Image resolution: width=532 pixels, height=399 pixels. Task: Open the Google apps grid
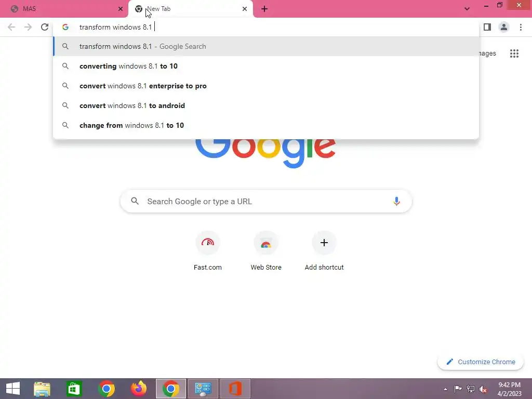(514, 54)
